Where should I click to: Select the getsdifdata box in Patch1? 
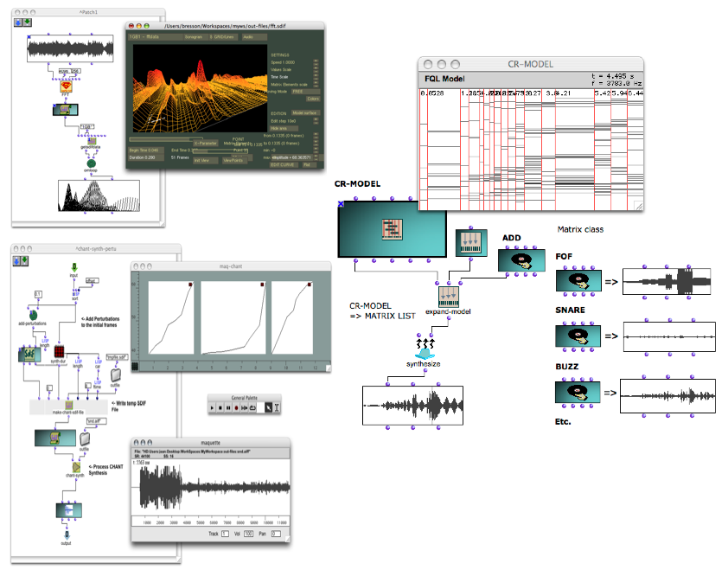pyautogui.click(x=92, y=141)
